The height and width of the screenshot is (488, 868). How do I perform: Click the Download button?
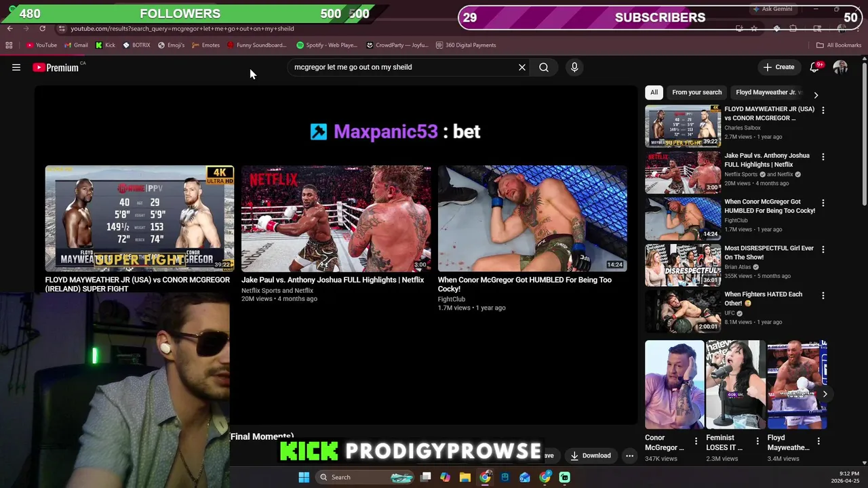click(591, 455)
